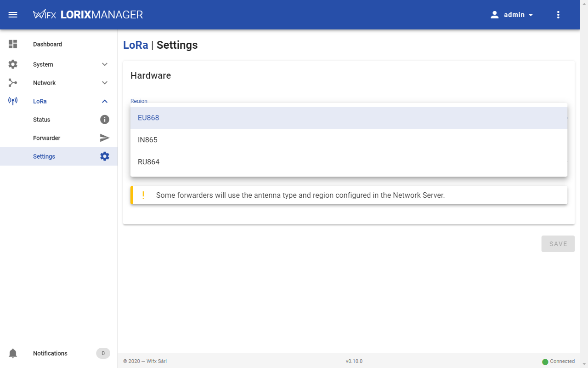Click the notifications count badge
The width and height of the screenshot is (588, 368).
point(103,353)
